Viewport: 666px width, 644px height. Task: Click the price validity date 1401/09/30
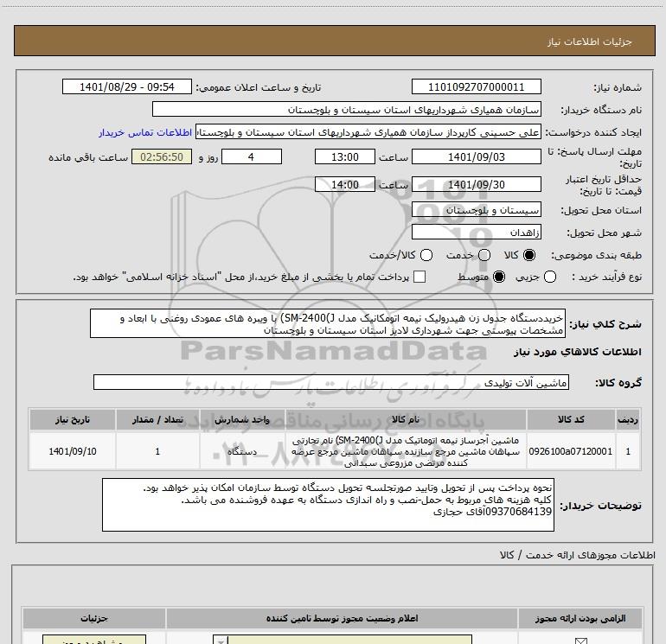pyautogui.click(x=476, y=185)
